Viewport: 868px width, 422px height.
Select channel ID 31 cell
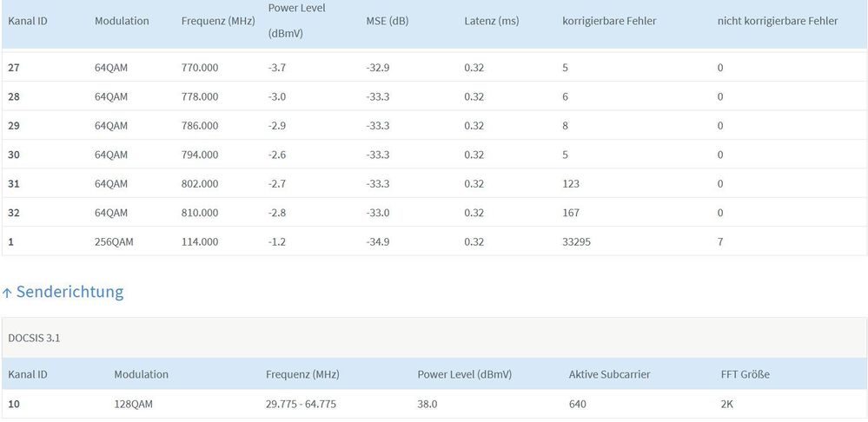(x=14, y=183)
